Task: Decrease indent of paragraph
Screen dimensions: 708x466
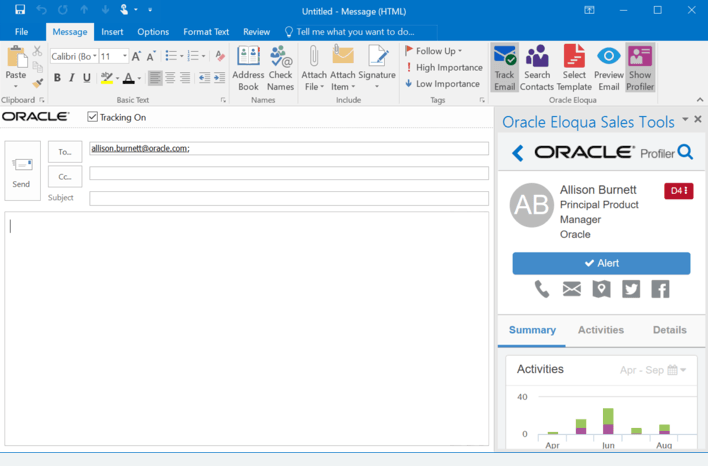Action: pos(205,78)
